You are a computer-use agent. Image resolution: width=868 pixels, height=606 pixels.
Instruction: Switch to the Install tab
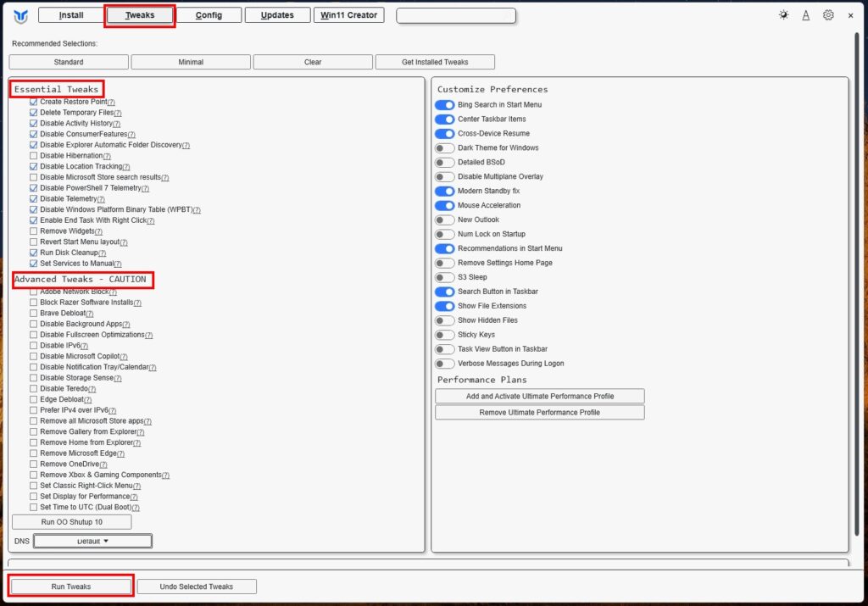tap(71, 15)
